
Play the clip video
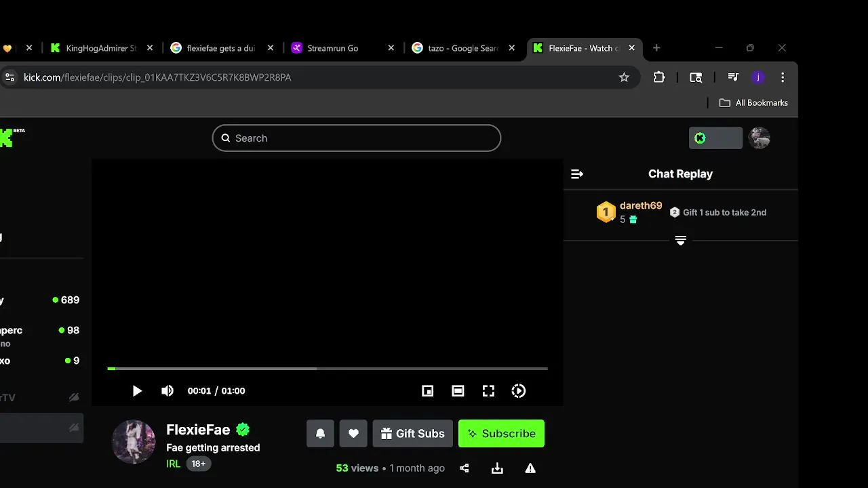pyautogui.click(x=137, y=391)
